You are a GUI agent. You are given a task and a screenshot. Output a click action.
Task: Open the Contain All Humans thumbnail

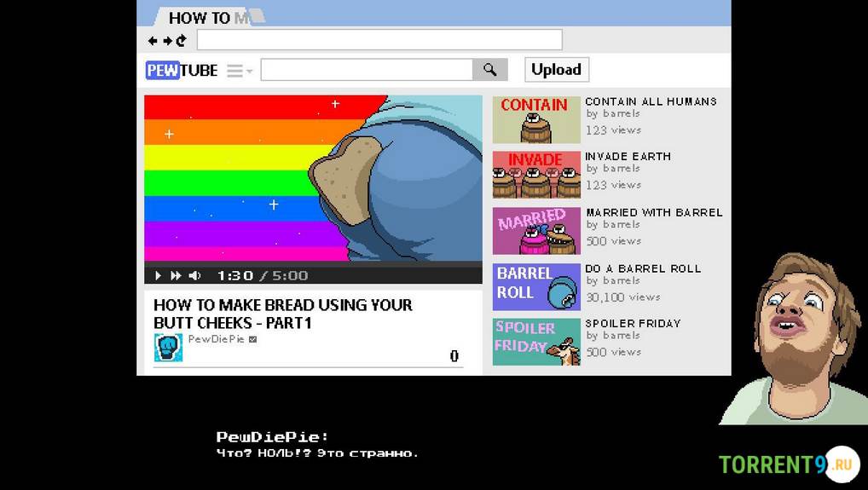[x=536, y=120]
